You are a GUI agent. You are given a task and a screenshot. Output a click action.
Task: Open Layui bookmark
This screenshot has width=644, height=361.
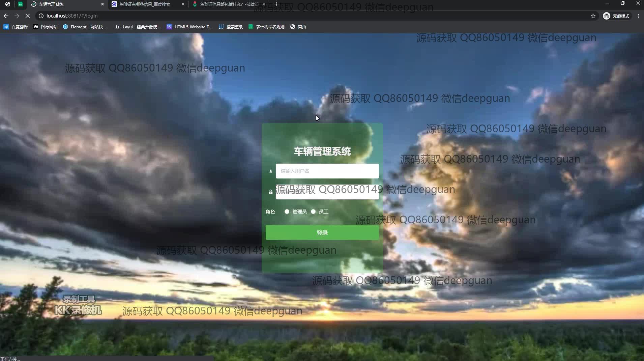(x=138, y=27)
